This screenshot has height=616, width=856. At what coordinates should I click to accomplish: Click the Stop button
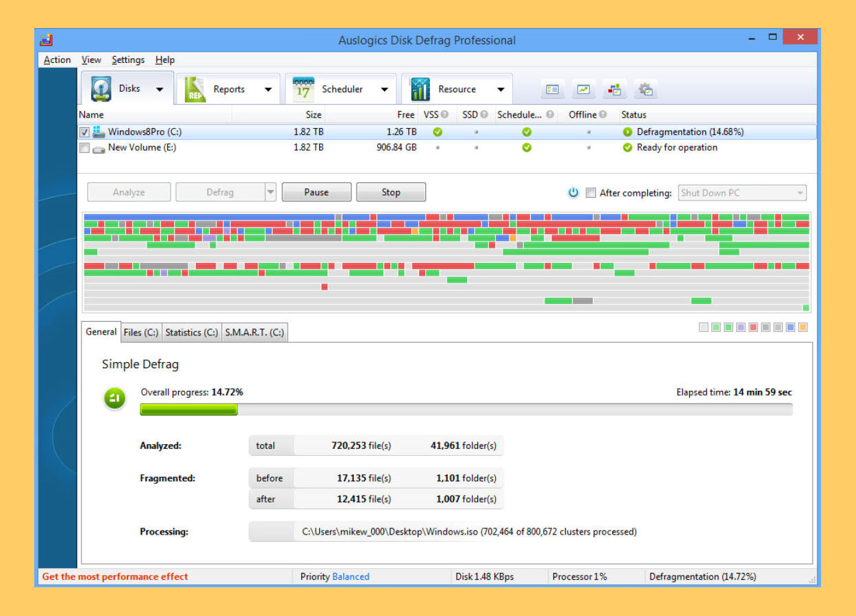click(x=391, y=192)
